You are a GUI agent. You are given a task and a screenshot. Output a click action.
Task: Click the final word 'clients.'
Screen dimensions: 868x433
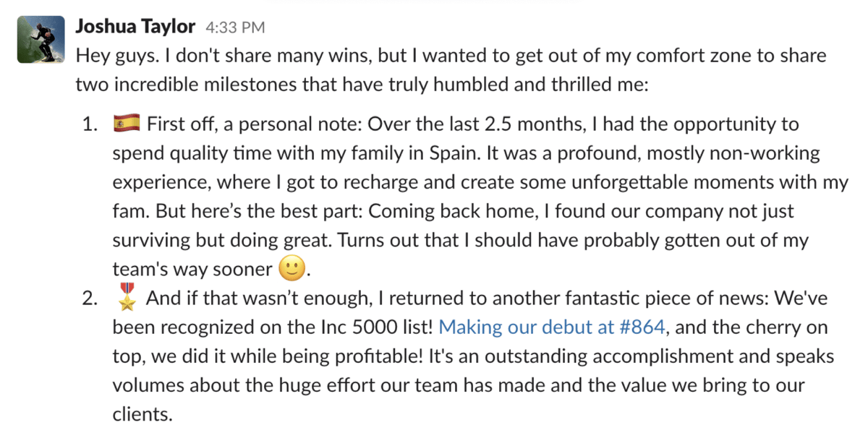click(143, 414)
